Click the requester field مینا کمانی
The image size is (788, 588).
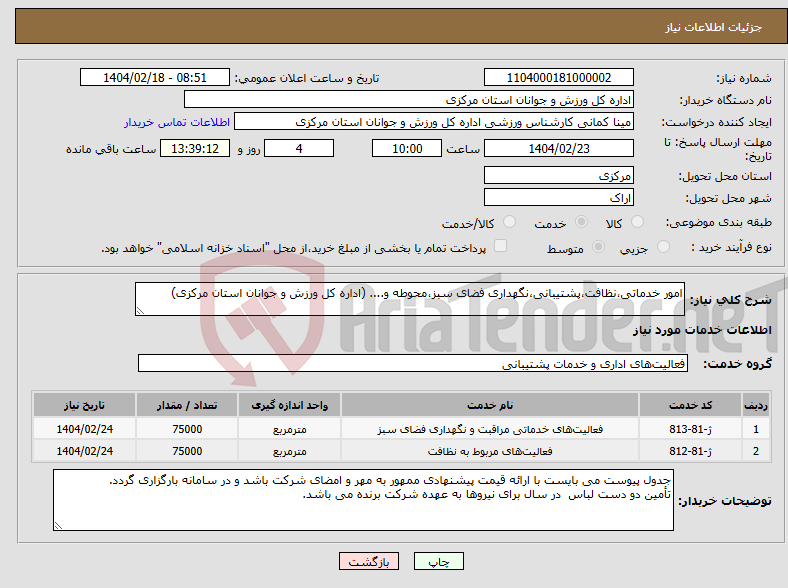[434, 122]
